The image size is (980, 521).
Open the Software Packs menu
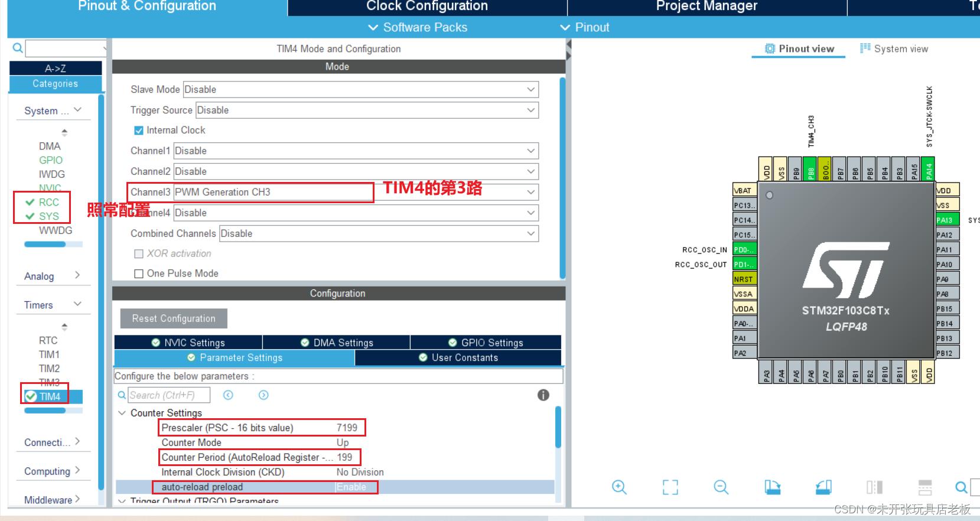coord(418,27)
